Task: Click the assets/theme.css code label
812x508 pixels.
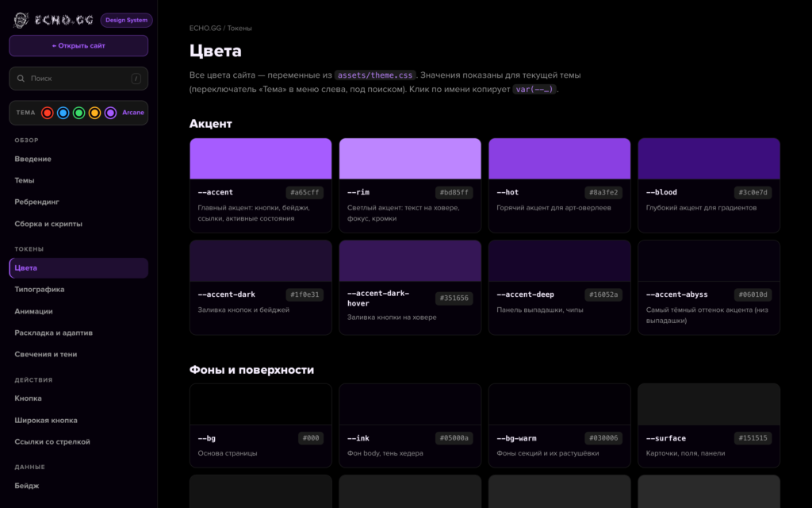Action: coord(375,75)
